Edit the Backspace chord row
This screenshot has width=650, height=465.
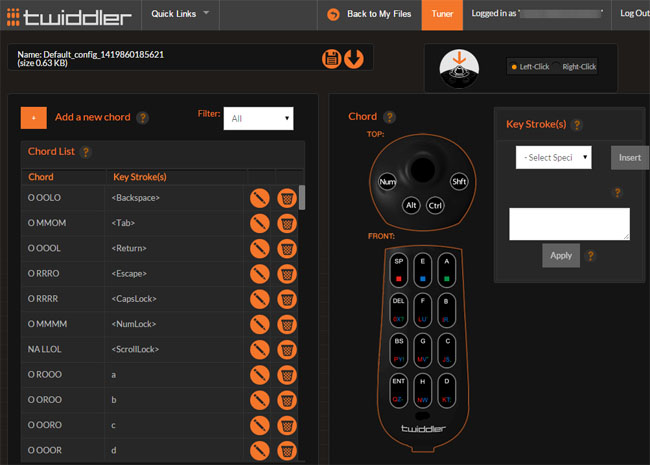[x=260, y=198]
